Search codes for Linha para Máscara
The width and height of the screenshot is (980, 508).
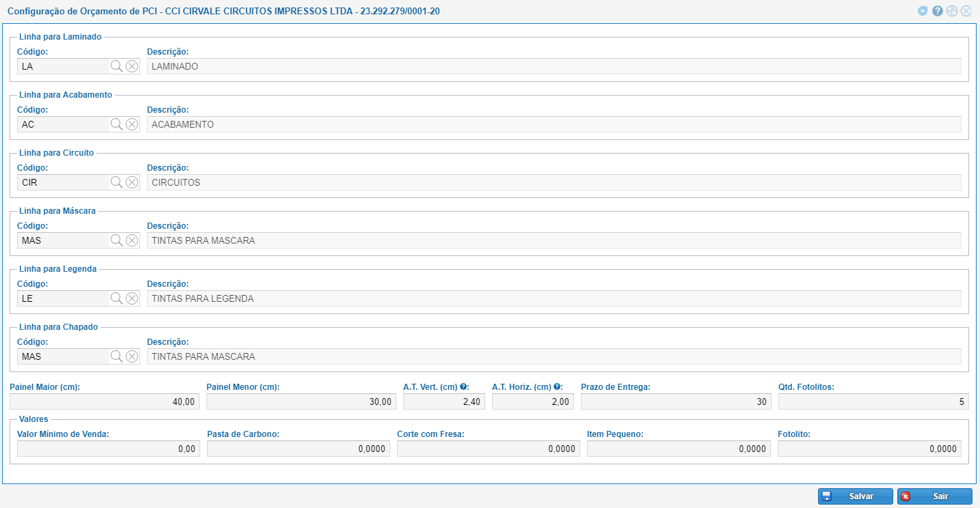coord(117,240)
